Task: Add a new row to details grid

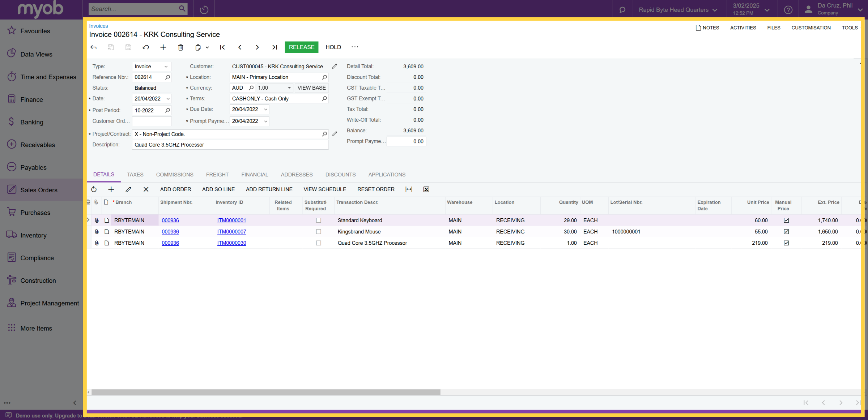Action: 111,189
